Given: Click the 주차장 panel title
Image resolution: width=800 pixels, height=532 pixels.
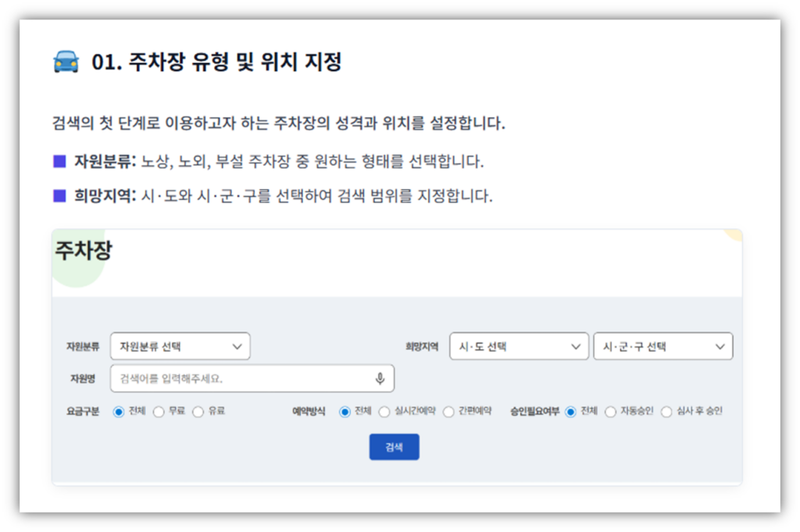Looking at the screenshot, I should [x=84, y=251].
